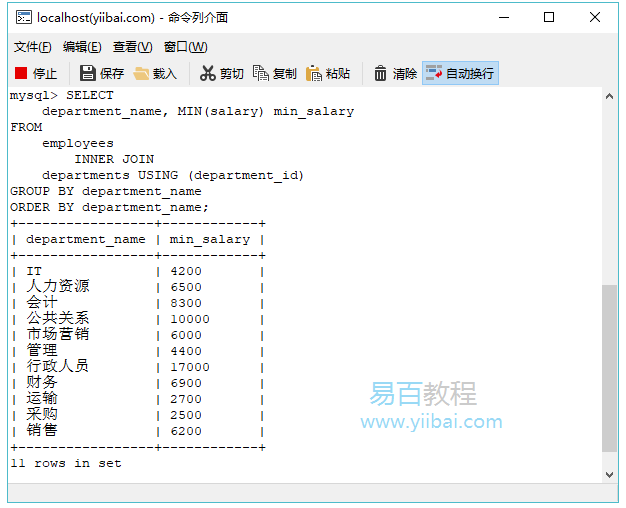Copy text with the 复制 icon

[x=275, y=73]
